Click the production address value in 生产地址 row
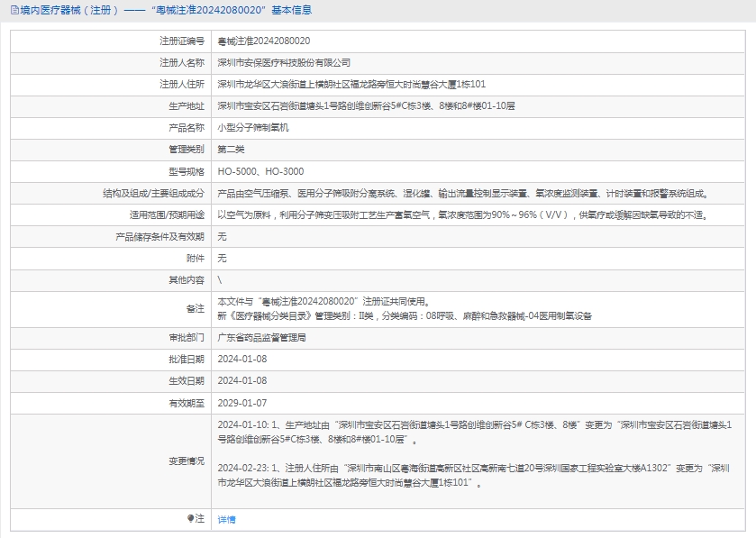Image resolution: width=756 pixels, height=538 pixels. 366,106
